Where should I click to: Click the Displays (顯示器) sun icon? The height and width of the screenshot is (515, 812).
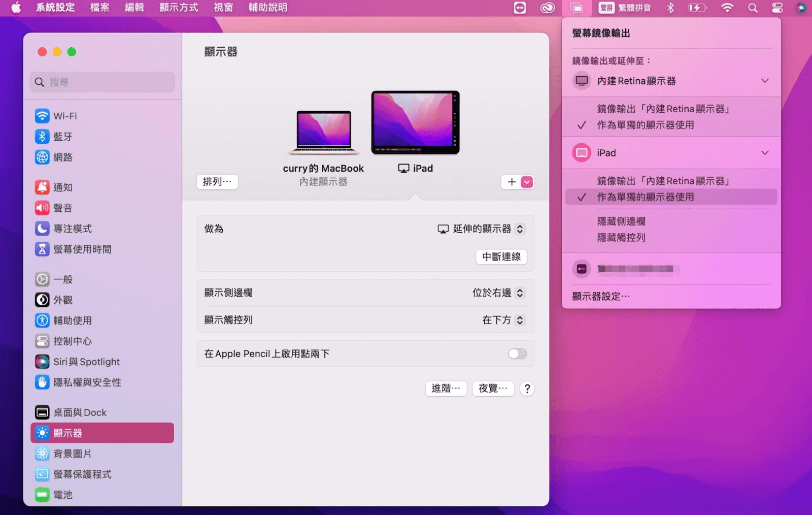(x=42, y=433)
